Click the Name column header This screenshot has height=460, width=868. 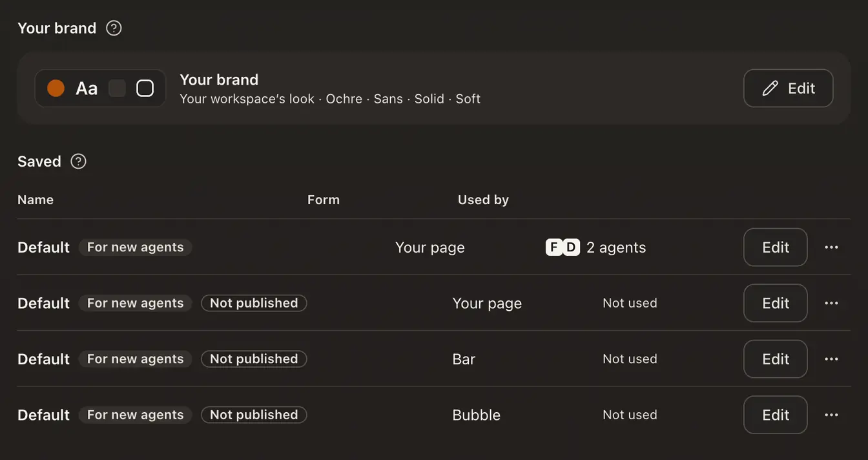[36, 200]
